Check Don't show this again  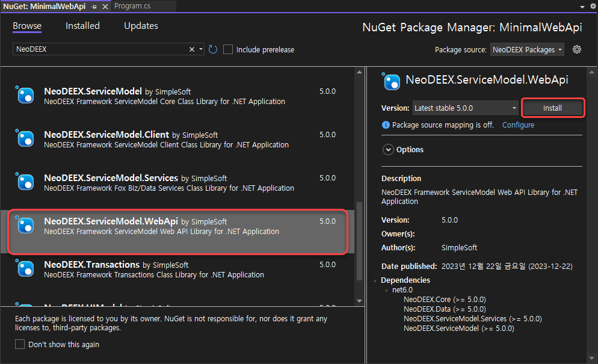coord(20,344)
